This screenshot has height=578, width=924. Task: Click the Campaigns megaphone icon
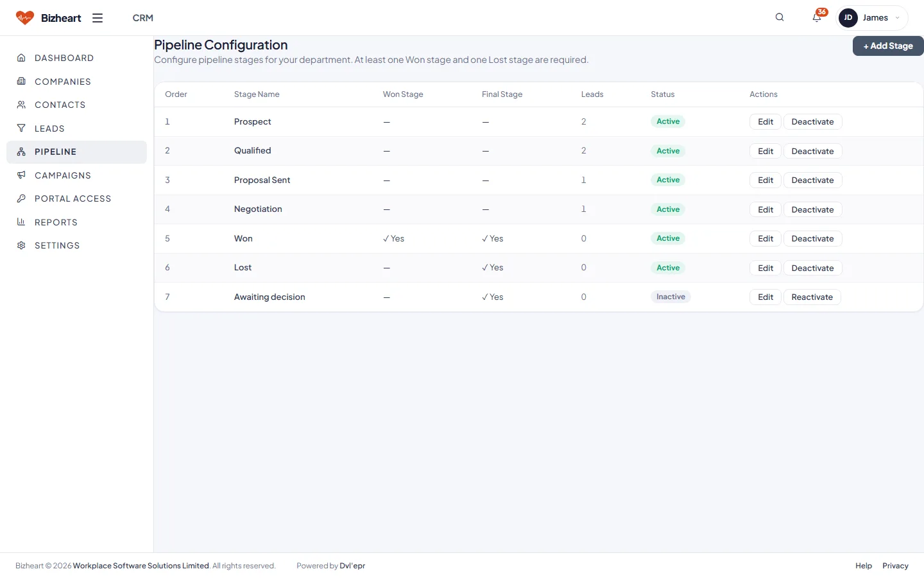pos(21,175)
